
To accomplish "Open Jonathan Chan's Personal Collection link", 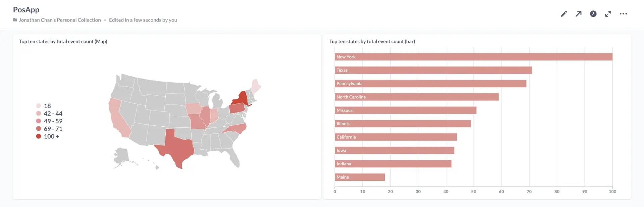I will pos(60,20).
